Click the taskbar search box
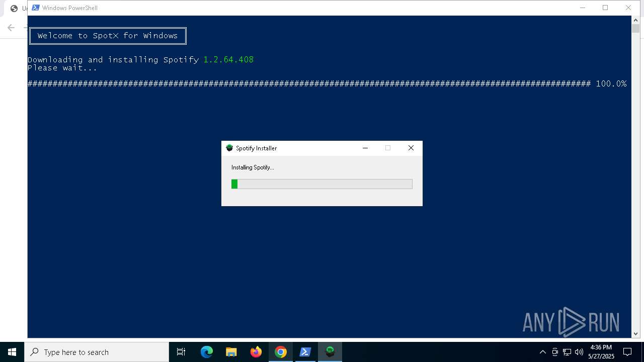This screenshot has height=362, width=644. tap(97, 352)
